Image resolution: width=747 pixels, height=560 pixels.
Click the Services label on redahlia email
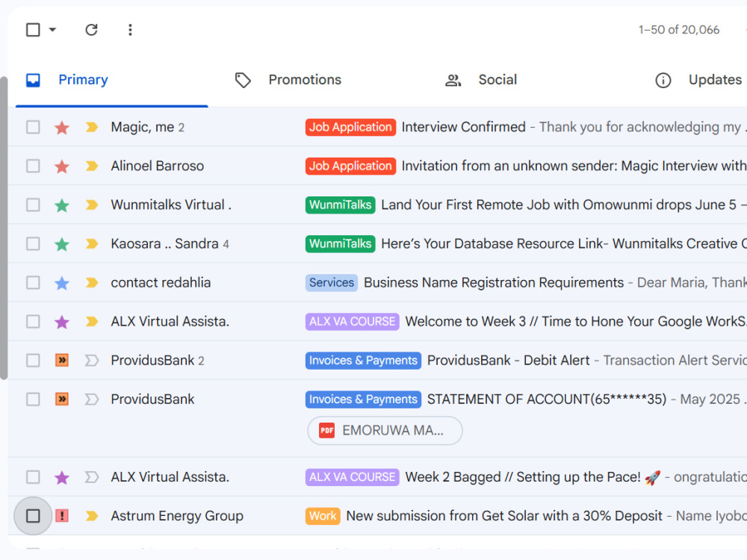(332, 283)
